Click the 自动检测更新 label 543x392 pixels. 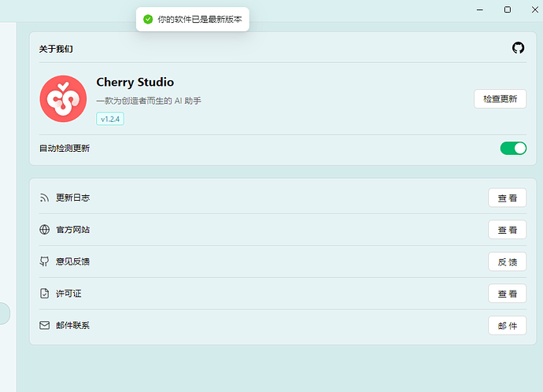tap(65, 148)
